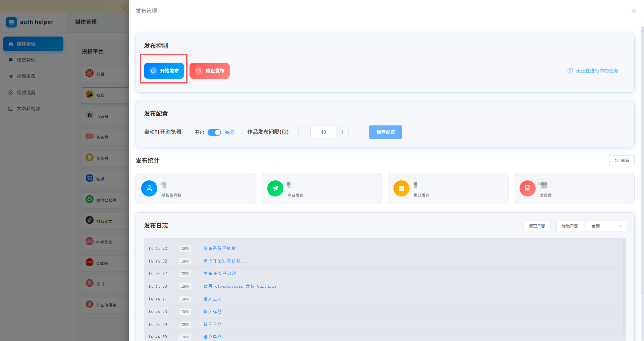Select the 抖音图文 platform icon
The width and height of the screenshot is (644, 341).
tap(90, 220)
